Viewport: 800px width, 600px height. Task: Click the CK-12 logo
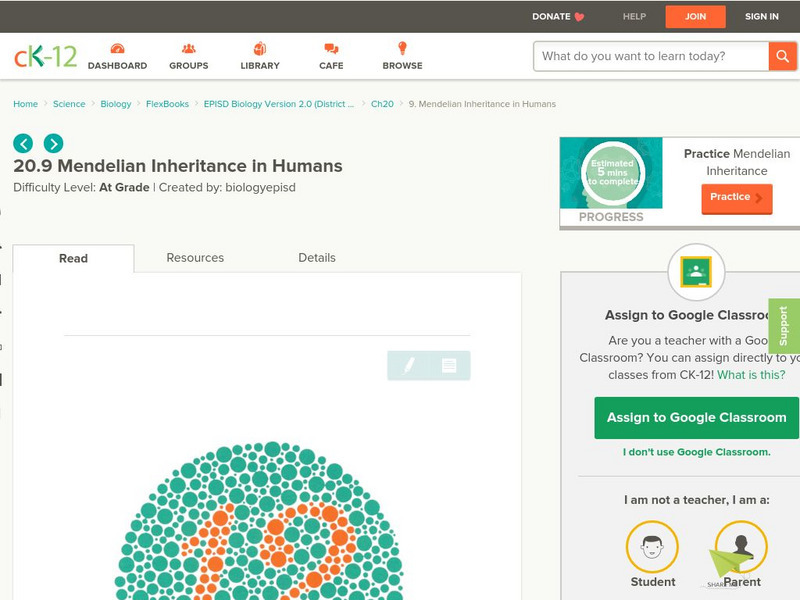(45, 56)
